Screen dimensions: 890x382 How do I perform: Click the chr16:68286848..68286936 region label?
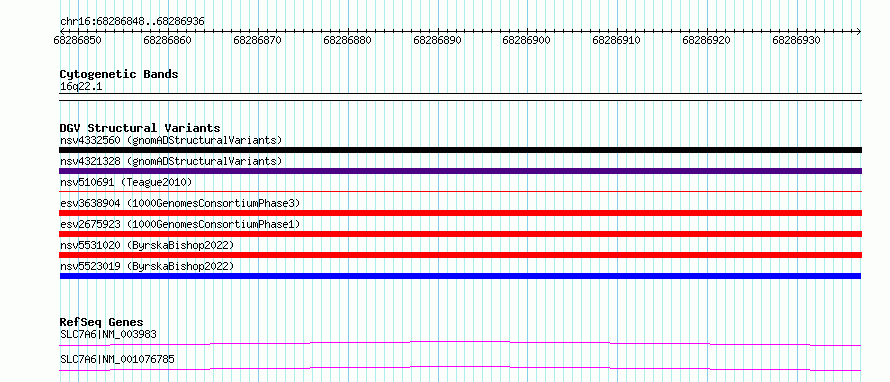(x=132, y=21)
